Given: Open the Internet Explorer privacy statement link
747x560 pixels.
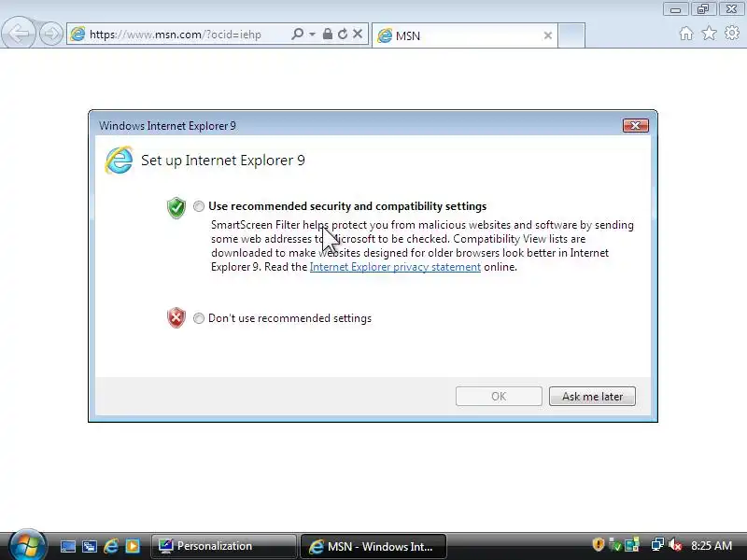Looking at the screenshot, I should [395, 267].
